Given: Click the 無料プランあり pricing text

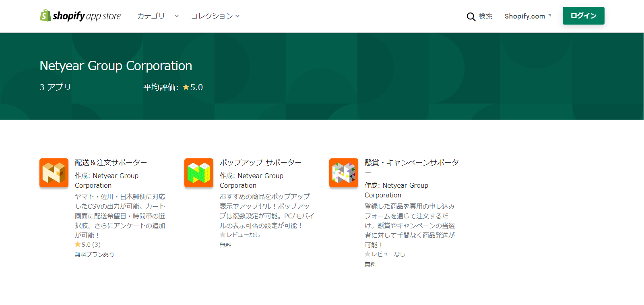Looking at the screenshot, I should click(95, 254).
